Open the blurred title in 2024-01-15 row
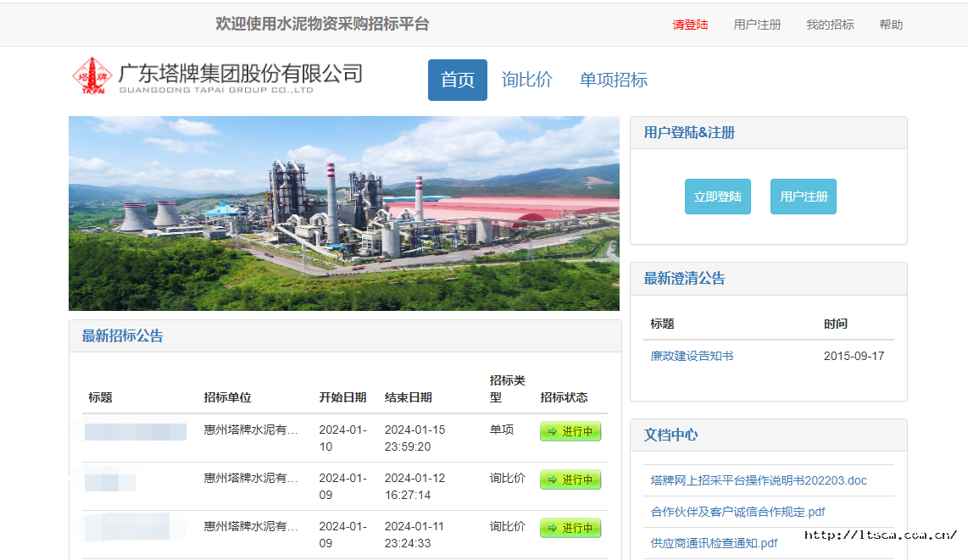The image size is (968, 560). pos(136,432)
